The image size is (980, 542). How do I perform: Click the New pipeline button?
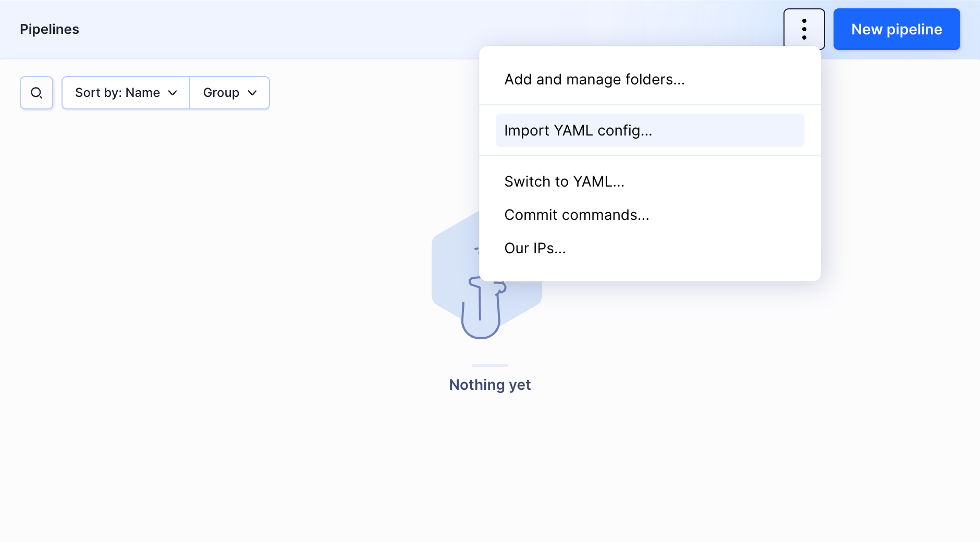(x=897, y=29)
